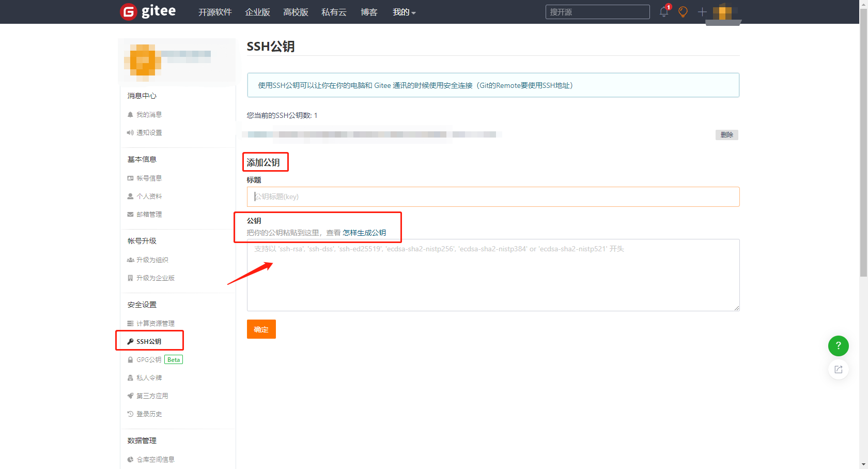The height and width of the screenshot is (469, 868).
Task: Open 个人资料 in sidebar
Action: [x=144, y=196]
